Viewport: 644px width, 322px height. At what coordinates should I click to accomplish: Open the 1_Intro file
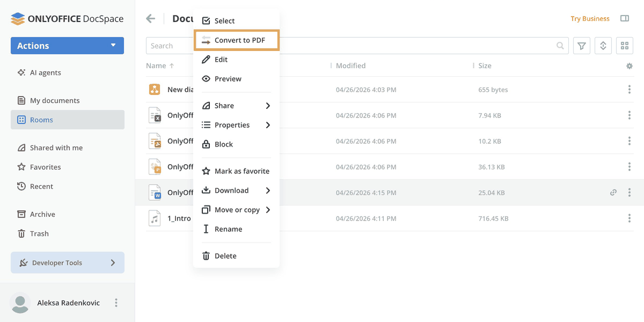179,218
